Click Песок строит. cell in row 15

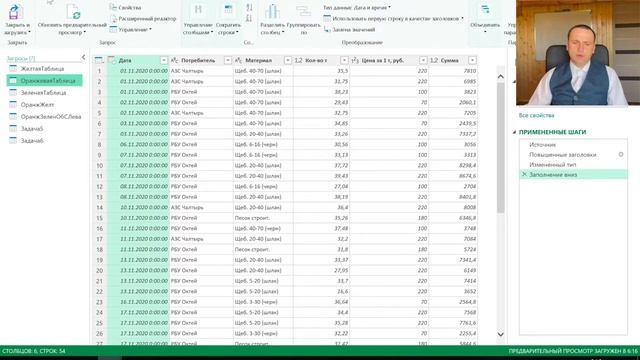click(x=263, y=218)
